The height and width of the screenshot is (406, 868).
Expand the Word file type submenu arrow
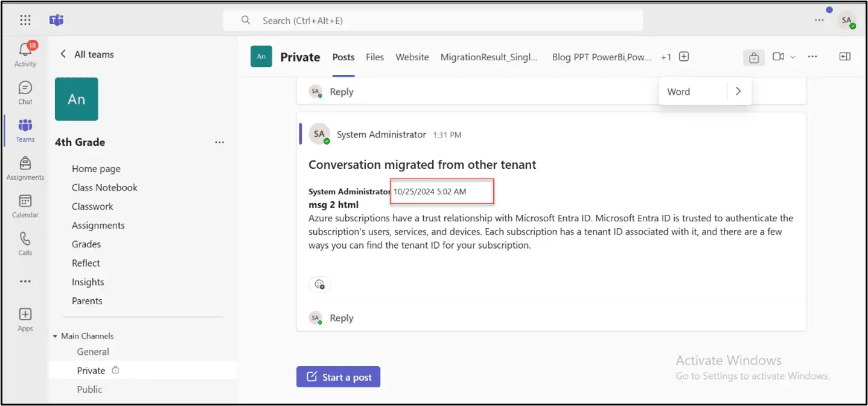[738, 91]
